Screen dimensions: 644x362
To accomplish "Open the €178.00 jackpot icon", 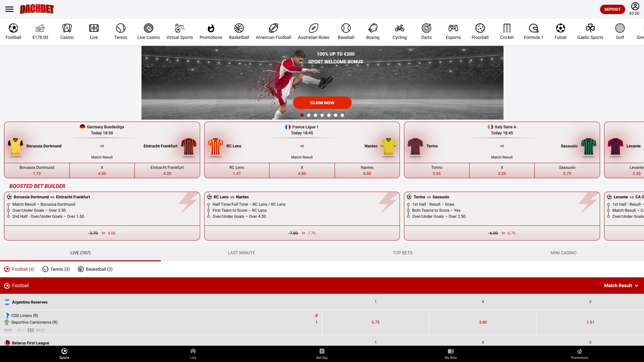I will pos(40,32).
